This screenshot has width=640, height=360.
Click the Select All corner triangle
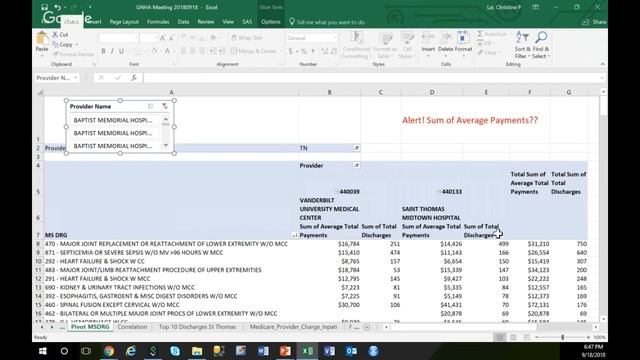(40, 92)
